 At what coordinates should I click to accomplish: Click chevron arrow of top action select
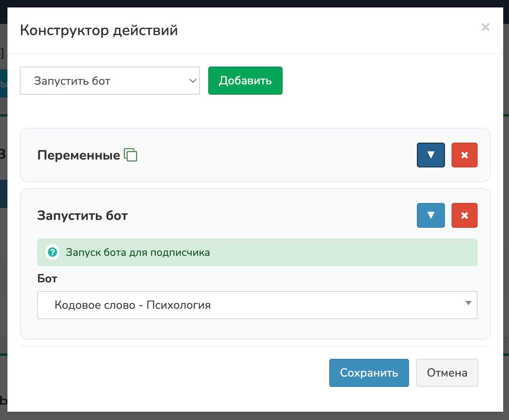(x=193, y=81)
